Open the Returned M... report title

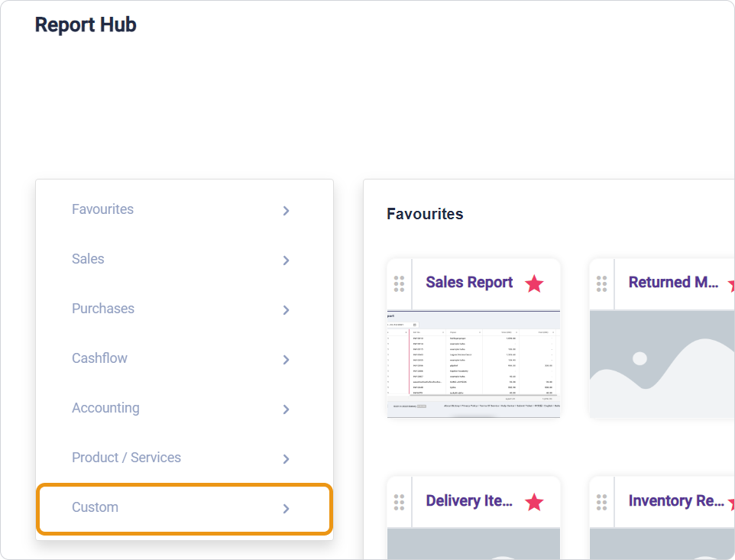[673, 282]
